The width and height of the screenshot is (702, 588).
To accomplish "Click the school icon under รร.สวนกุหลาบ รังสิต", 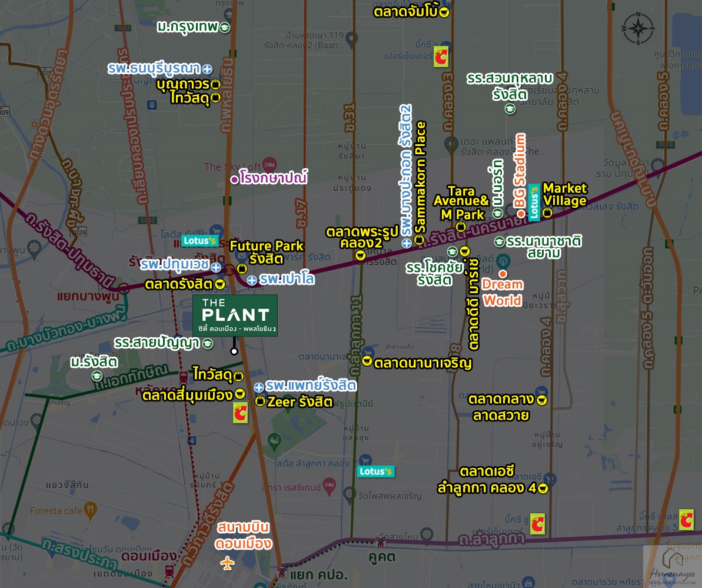I will pos(510,109).
